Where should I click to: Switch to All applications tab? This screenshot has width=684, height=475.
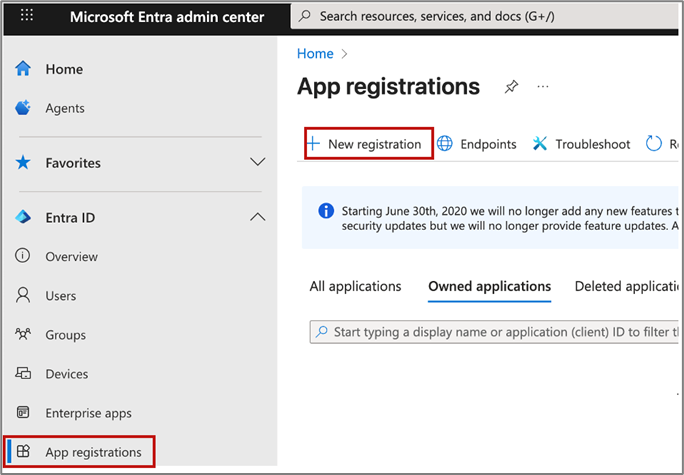[355, 286]
